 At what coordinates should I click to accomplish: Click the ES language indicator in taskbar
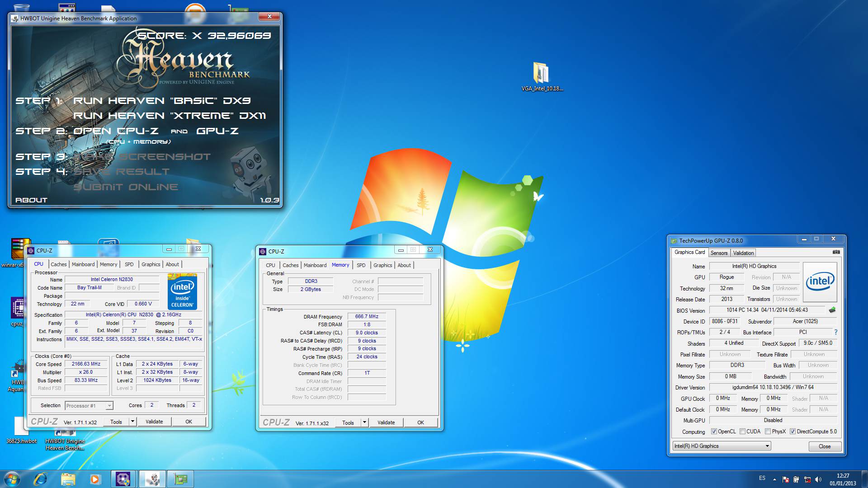(762, 478)
